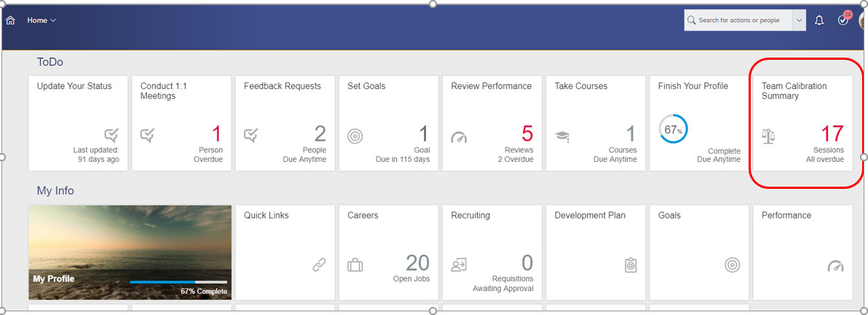
Task: Click the red 5 Reviews count
Action: click(x=527, y=134)
